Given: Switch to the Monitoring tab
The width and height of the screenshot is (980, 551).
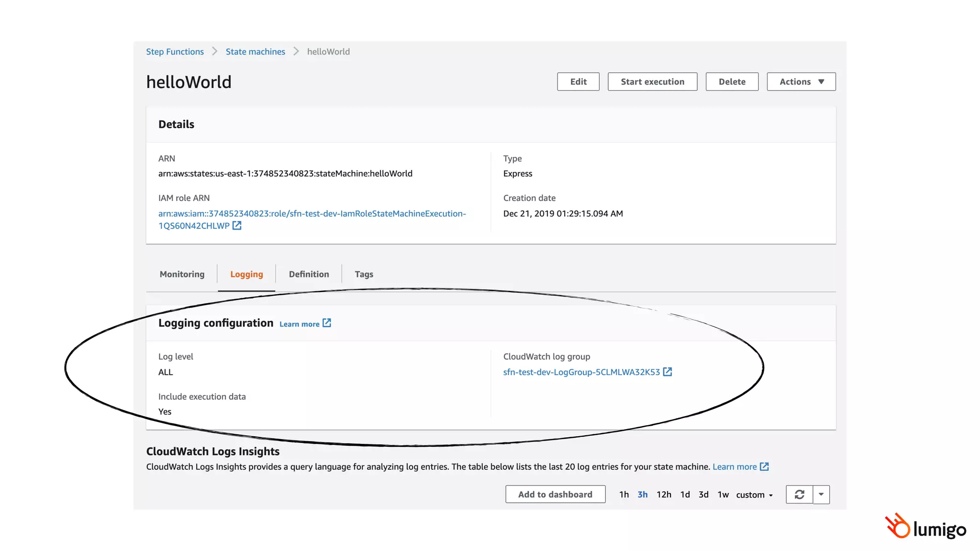Looking at the screenshot, I should pos(182,274).
